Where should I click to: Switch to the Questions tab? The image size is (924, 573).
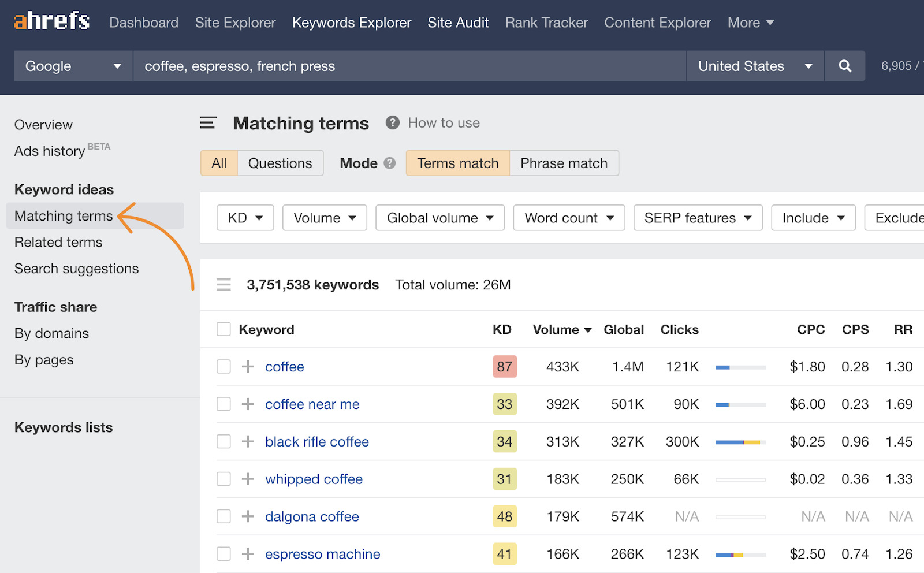pyautogui.click(x=280, y=163)
